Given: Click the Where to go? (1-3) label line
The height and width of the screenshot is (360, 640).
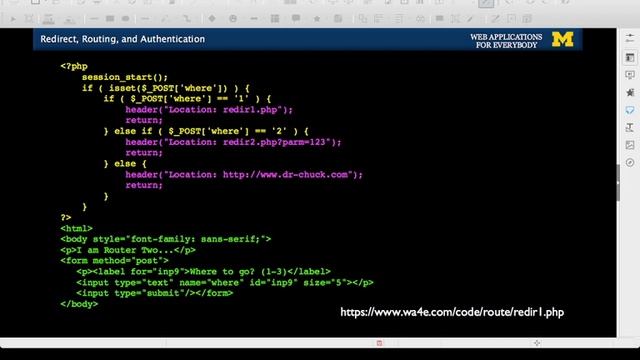Looking at the screenshot, I should click(203, 272).
